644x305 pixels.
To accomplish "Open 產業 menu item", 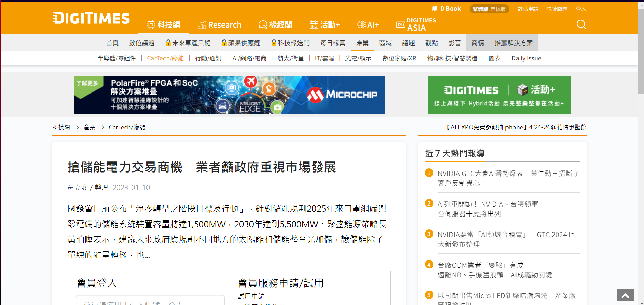I will point(362,43).
